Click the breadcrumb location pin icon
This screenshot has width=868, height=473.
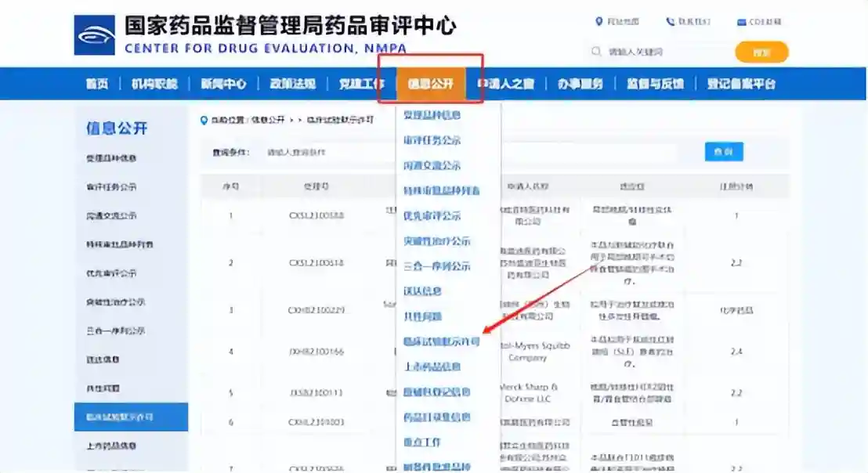pos(205,121)
